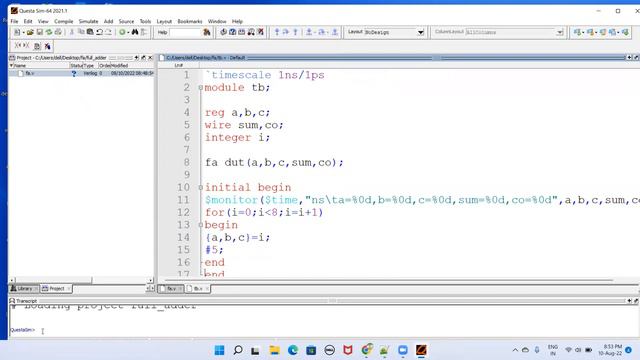Open the ColumnLayout dropdown arrow
Image resolution: width=640 pixels, height=360 pixels.
coord(560,32)
